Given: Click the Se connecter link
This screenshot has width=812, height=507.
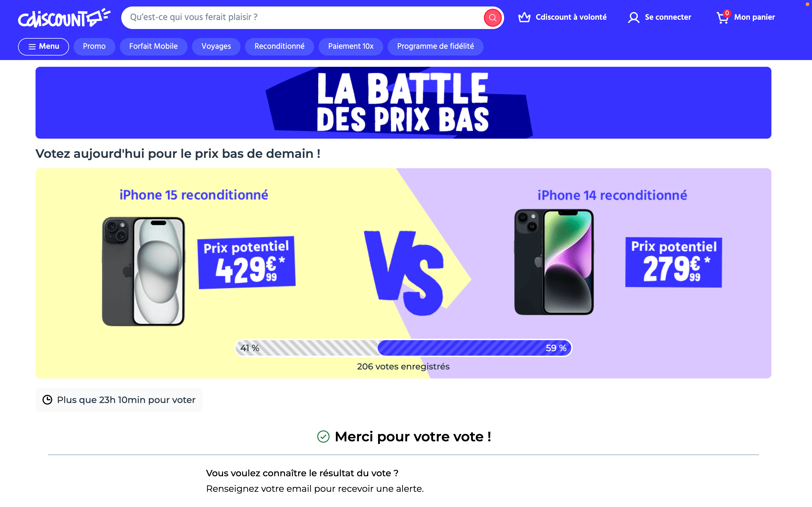Looking at the screenshot, I should pyautogui.click(x=667, y=17).
